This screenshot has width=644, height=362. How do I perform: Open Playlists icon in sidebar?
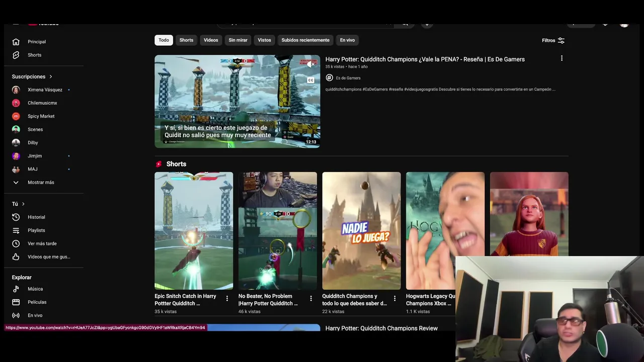16,230
